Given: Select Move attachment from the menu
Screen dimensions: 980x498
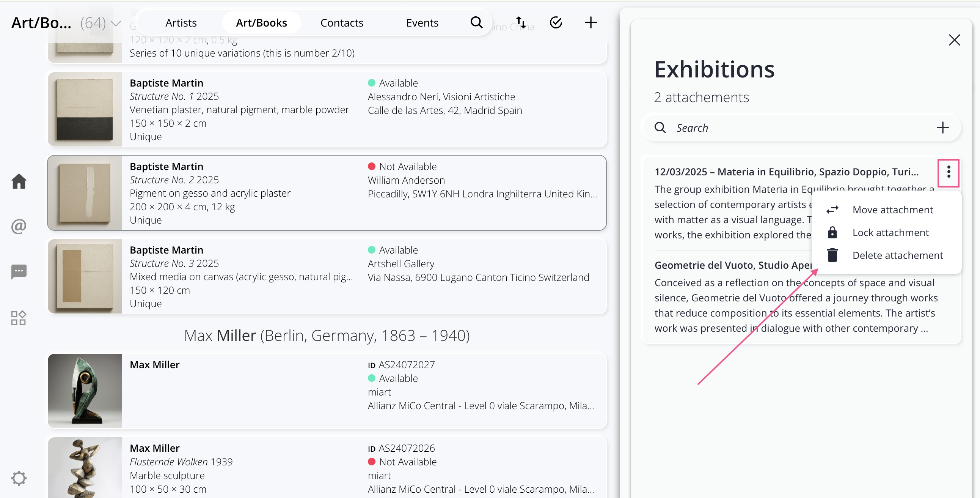Looking at the screenshot, I should coord(892,210).
